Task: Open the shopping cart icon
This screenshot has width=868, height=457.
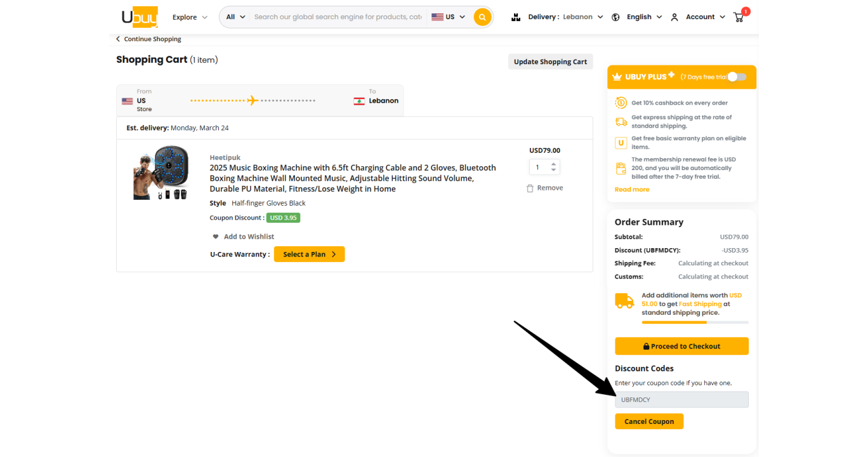Action: click(x=739, y=17)
